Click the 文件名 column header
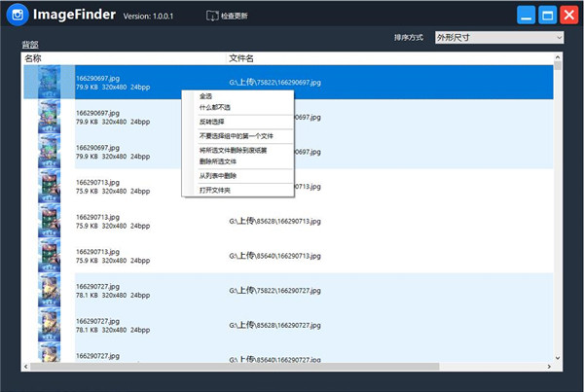584x392 pixels. tap(241, 58)
